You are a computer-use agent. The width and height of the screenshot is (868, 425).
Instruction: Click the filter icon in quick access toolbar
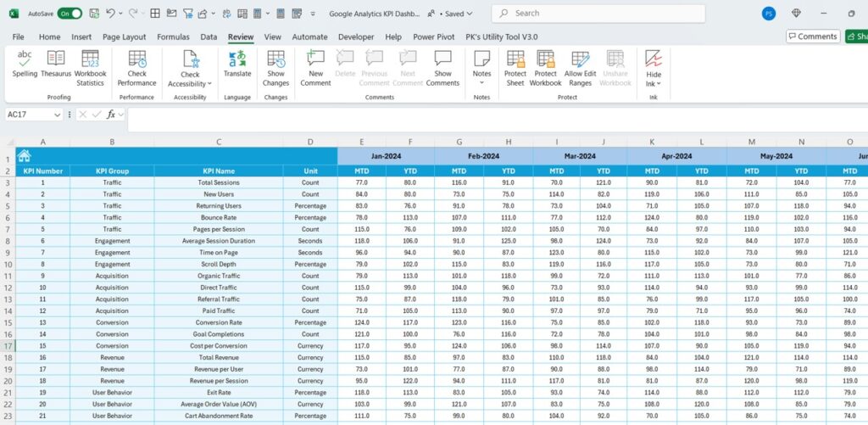(x=188, y=14)
